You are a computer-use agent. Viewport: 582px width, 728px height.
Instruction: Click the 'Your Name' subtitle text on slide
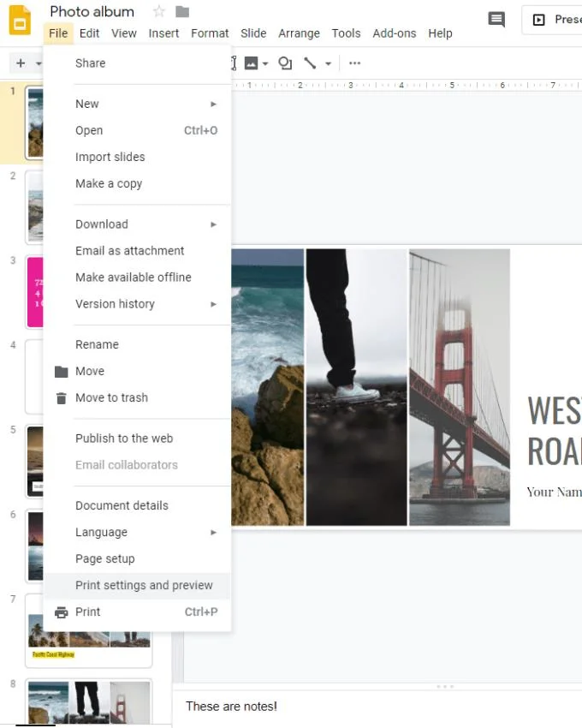pyautogui.click(x=554, y=492)
